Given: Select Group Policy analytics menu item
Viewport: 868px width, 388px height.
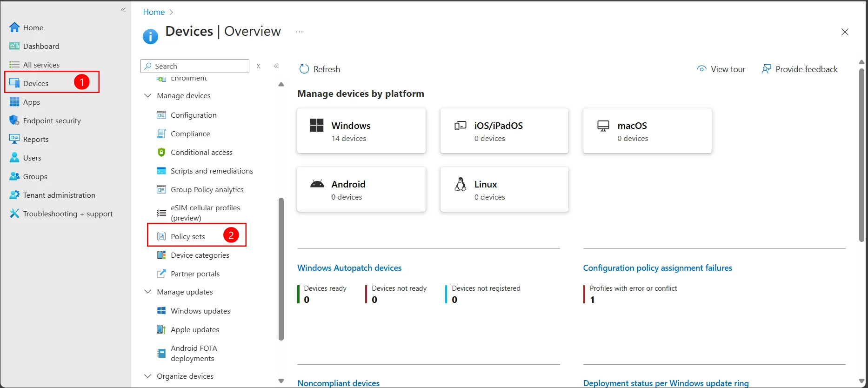Looking at the screenshot, I should click(207, 189).
